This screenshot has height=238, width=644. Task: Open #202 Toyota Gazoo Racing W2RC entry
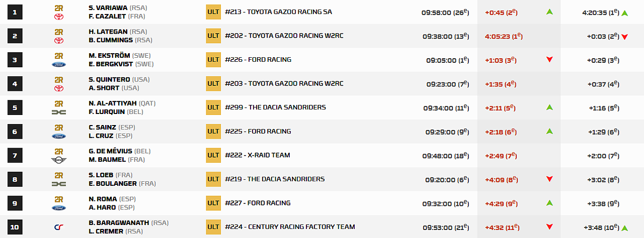point(284,36)
